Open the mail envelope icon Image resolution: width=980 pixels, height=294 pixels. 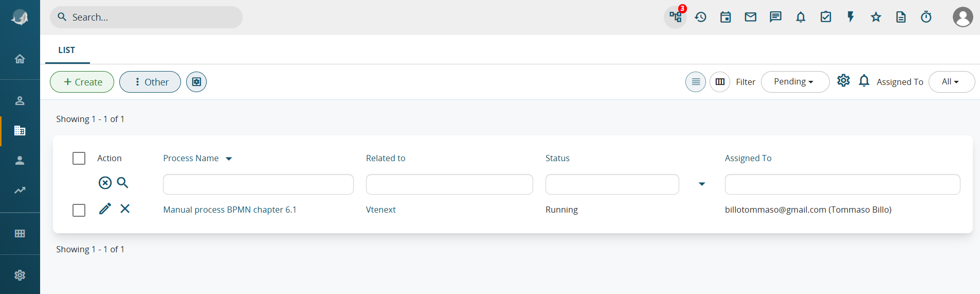coord(751,17)
